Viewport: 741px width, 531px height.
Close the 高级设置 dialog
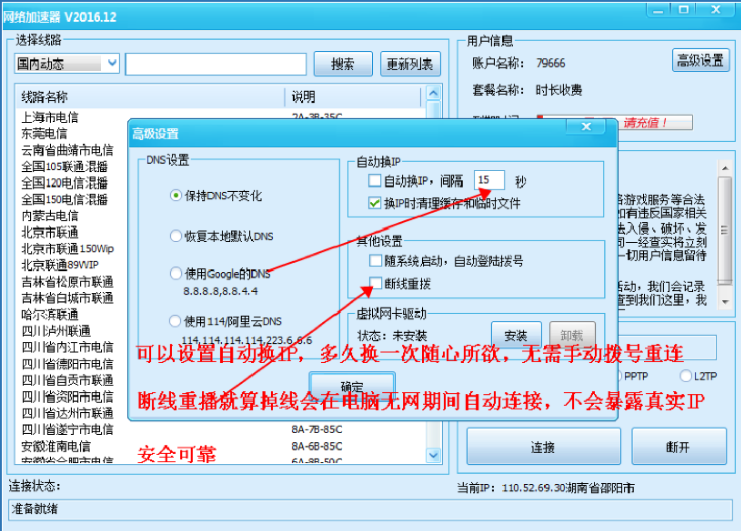click(x=586, y=129)
